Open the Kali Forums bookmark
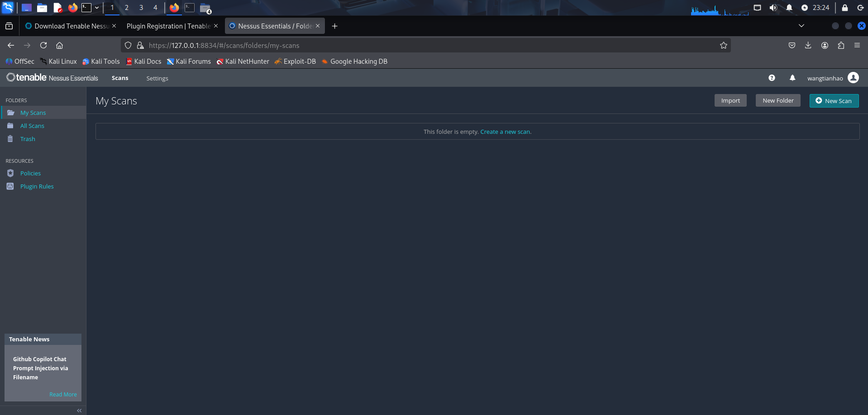868x415 pixels. 189,61
